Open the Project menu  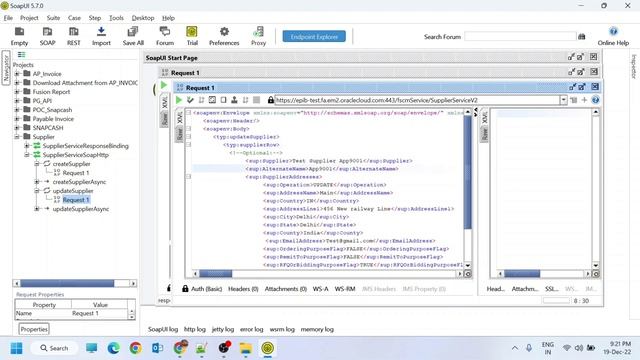(29, 18)
